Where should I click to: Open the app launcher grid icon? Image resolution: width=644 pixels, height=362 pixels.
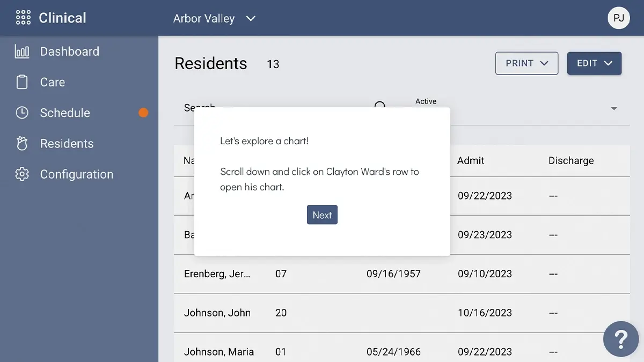tap(23, 18)
